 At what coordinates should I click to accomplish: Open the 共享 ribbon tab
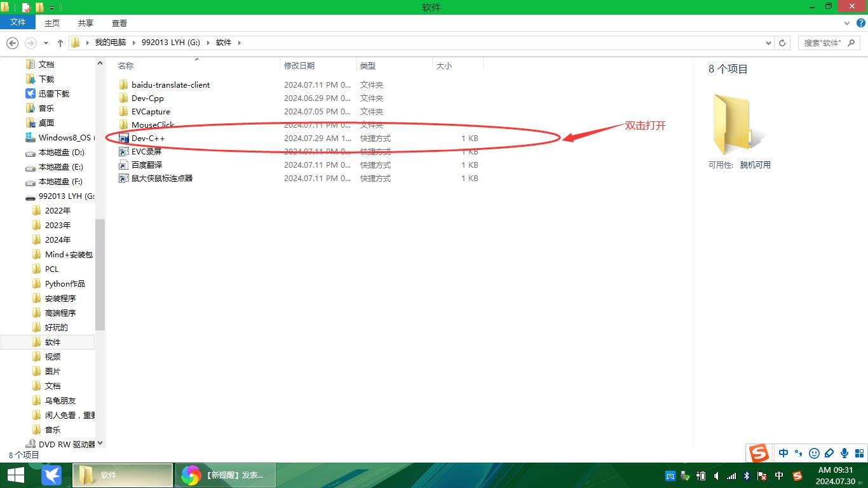click(x=86, y=23)
